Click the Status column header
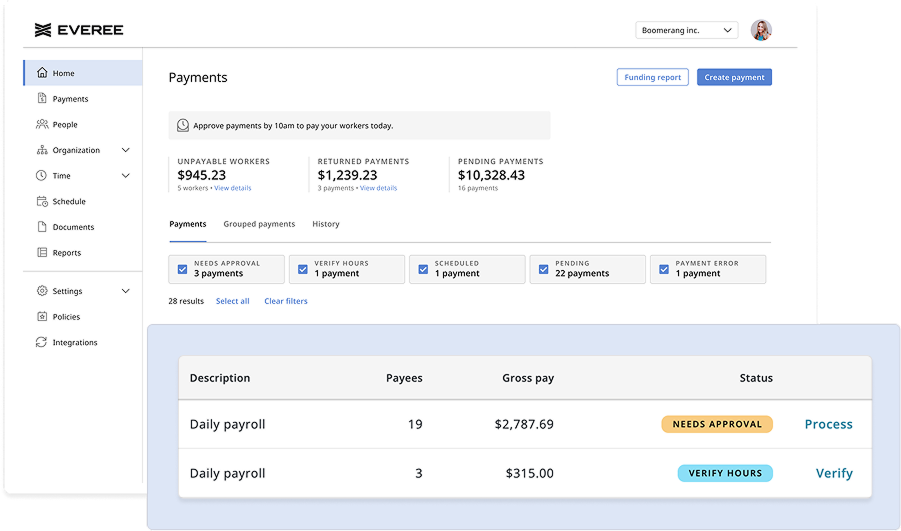901x531 pixels. (x=756, y=378)
